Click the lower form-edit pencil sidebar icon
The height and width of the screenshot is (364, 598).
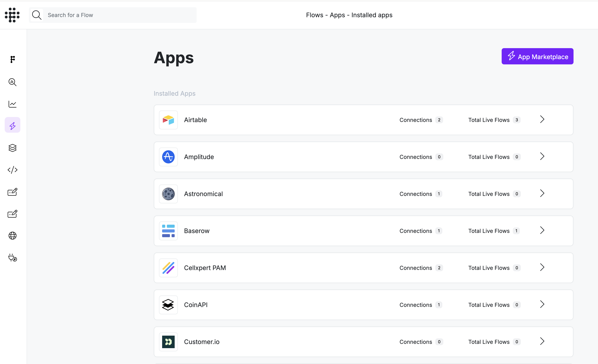click(x=13, y=214)
